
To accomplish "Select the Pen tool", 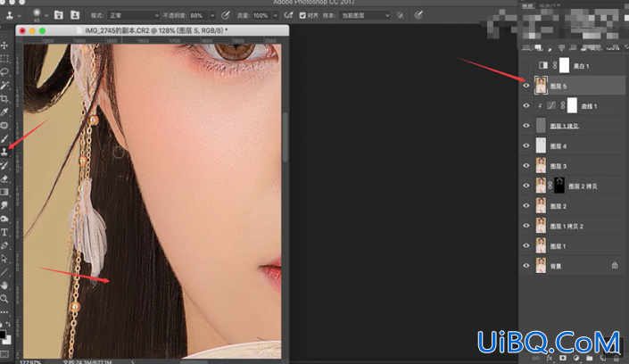I will point(4,245).
